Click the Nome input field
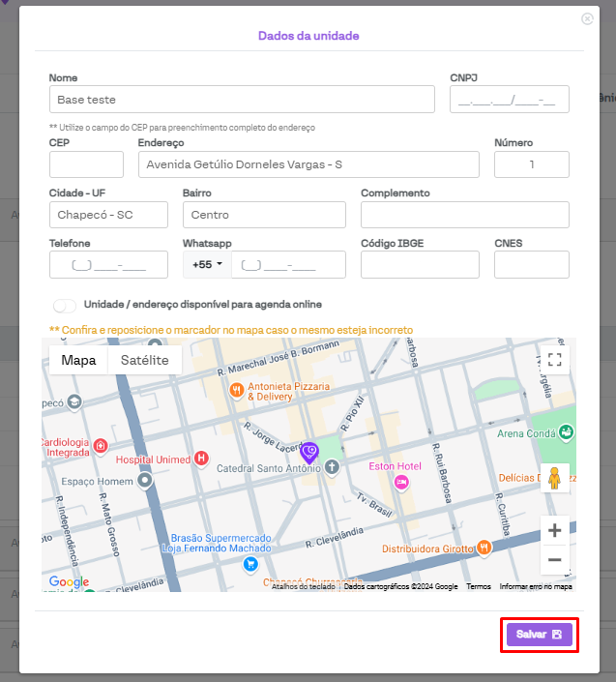 [242, 100]
